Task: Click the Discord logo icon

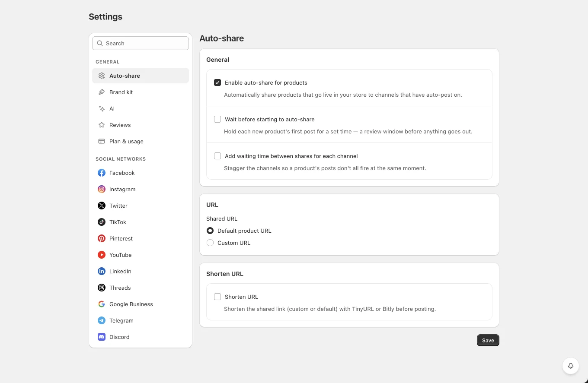Action: click(x=102, y=337)
